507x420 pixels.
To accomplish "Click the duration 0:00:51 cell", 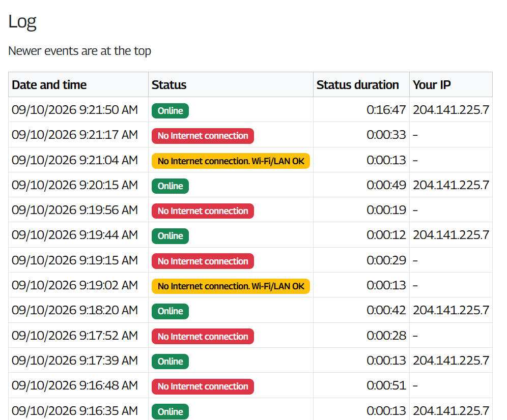I will click(x=386, y=385).
